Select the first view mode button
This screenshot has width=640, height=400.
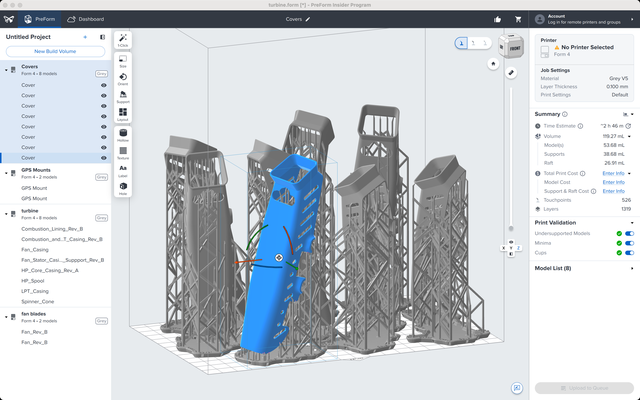pyautogui.click(x=461, y=43)
